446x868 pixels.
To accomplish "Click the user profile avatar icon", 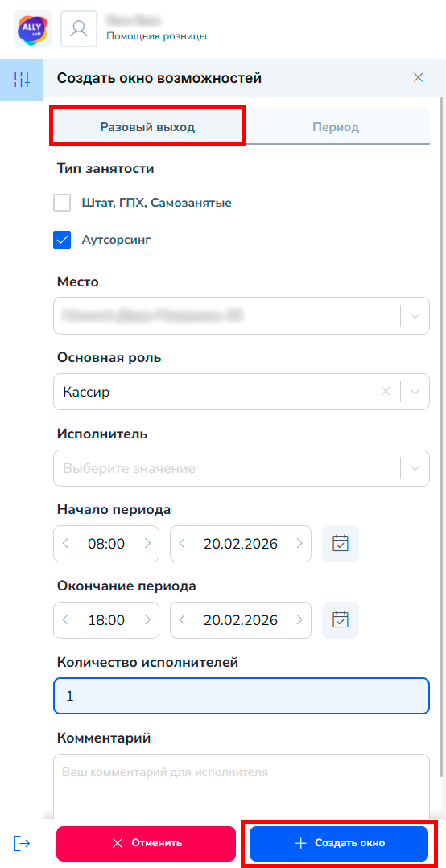I will 79,29.
